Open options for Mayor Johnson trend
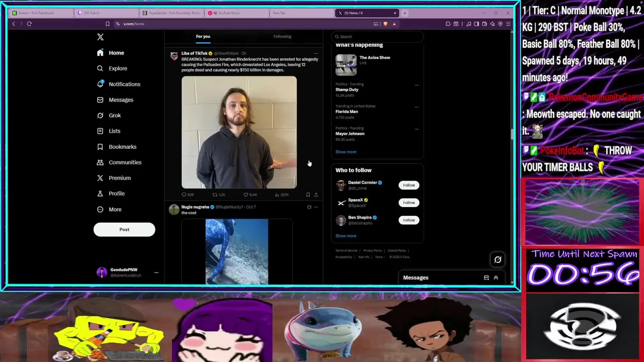 pyautogui.click(x=417, y=129)
